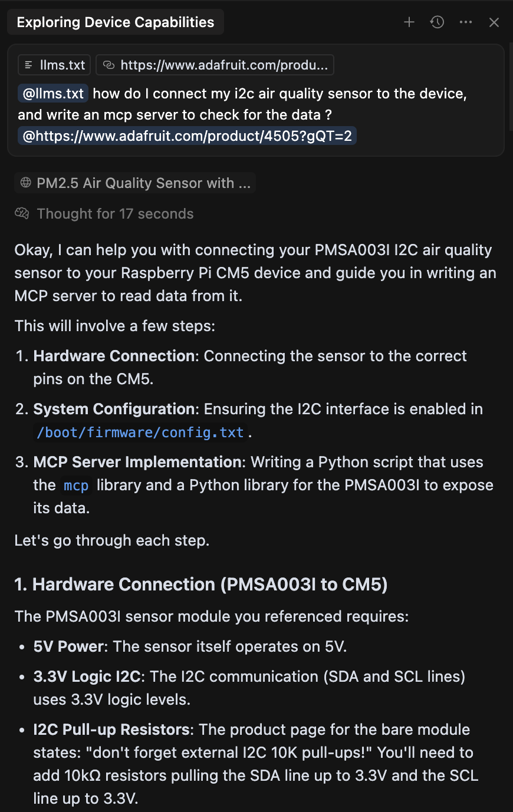513x812 pixels.
Task: Click the @ symbol in the llms.txt mention pill
Action: pos(24,93)
